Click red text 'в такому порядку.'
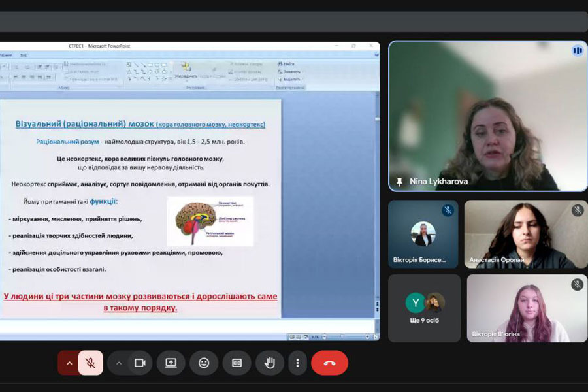 click(x=140, y=308)
